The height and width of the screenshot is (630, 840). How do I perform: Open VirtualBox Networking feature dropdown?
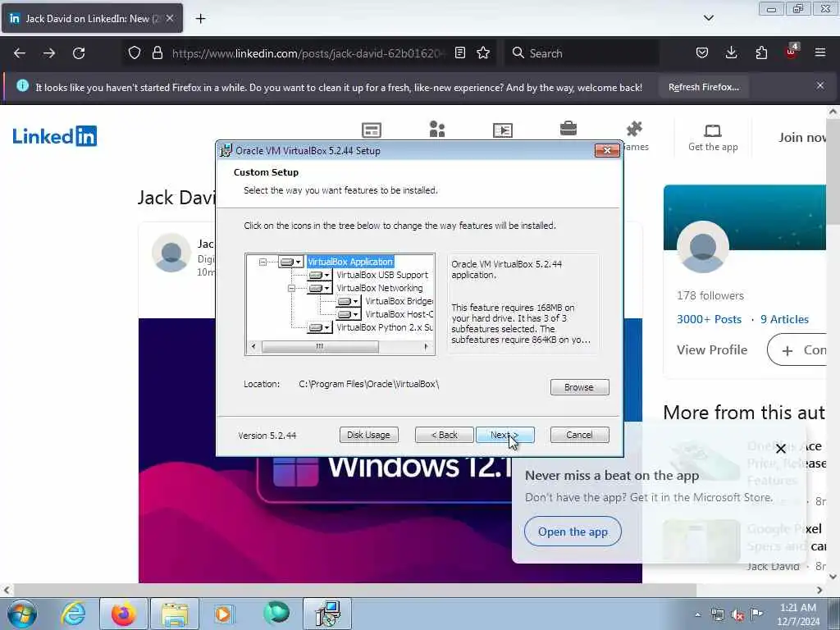[319, 288]
